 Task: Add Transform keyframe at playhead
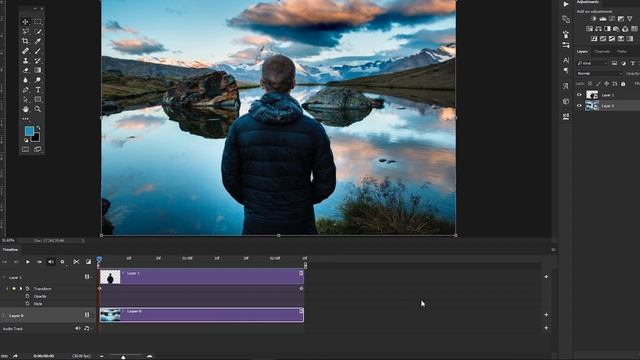[14, 289]
